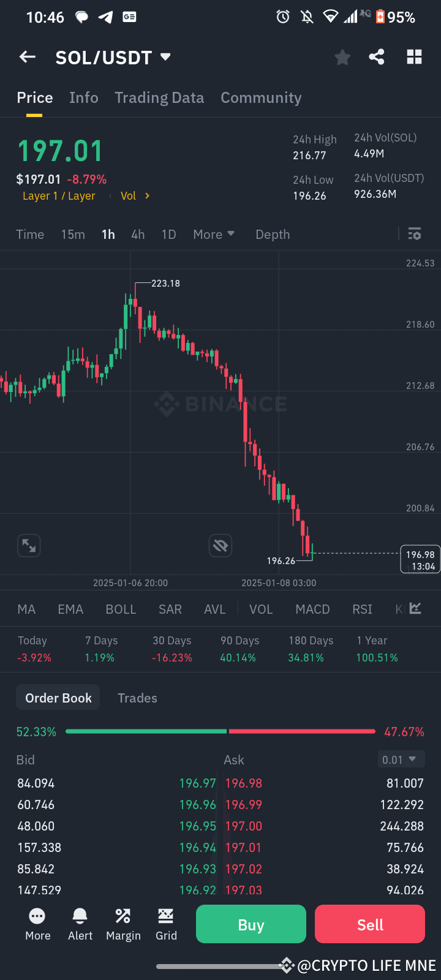Toggle SOL/USDT as favorite
The image size is (441, 980).
click(342, 56)
